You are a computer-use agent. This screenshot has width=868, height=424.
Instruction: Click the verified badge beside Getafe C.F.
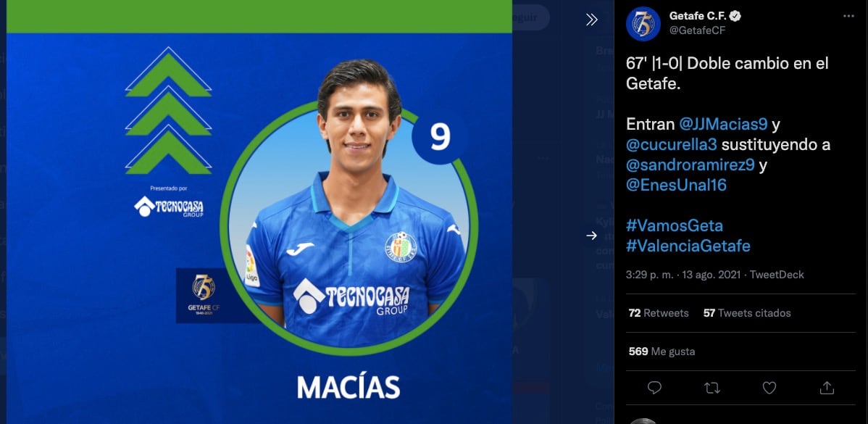[735, 16]
